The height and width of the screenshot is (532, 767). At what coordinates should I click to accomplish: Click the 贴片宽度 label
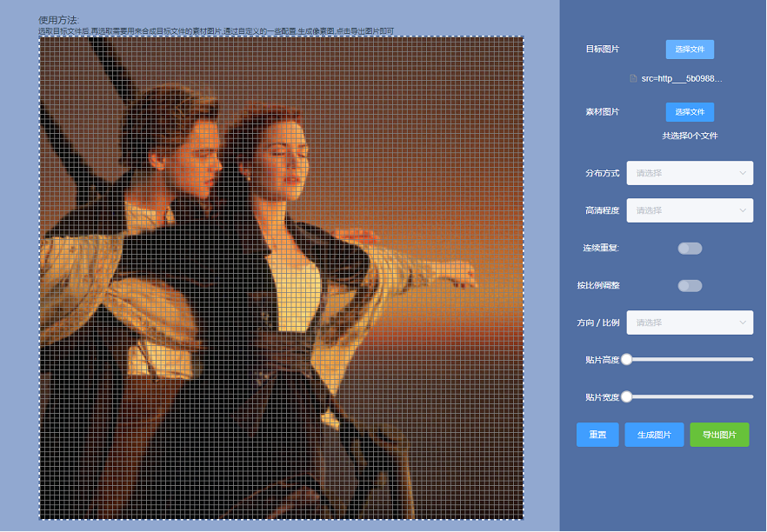pos(602,397)
